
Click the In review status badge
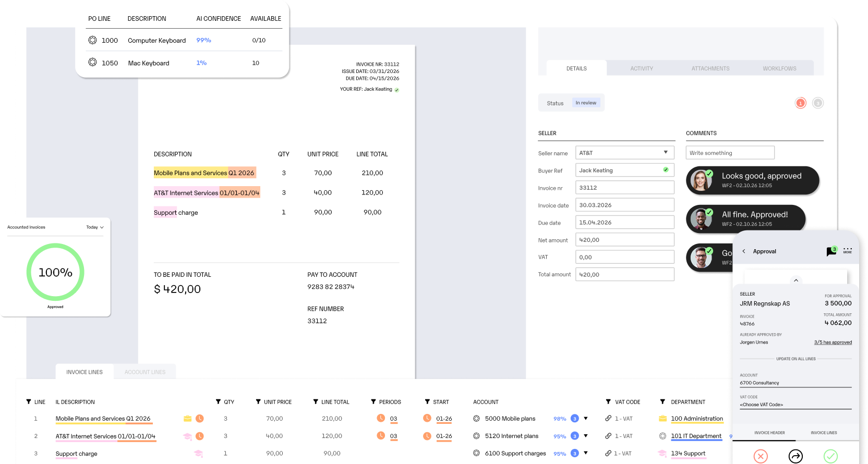[x=586, y=103]
